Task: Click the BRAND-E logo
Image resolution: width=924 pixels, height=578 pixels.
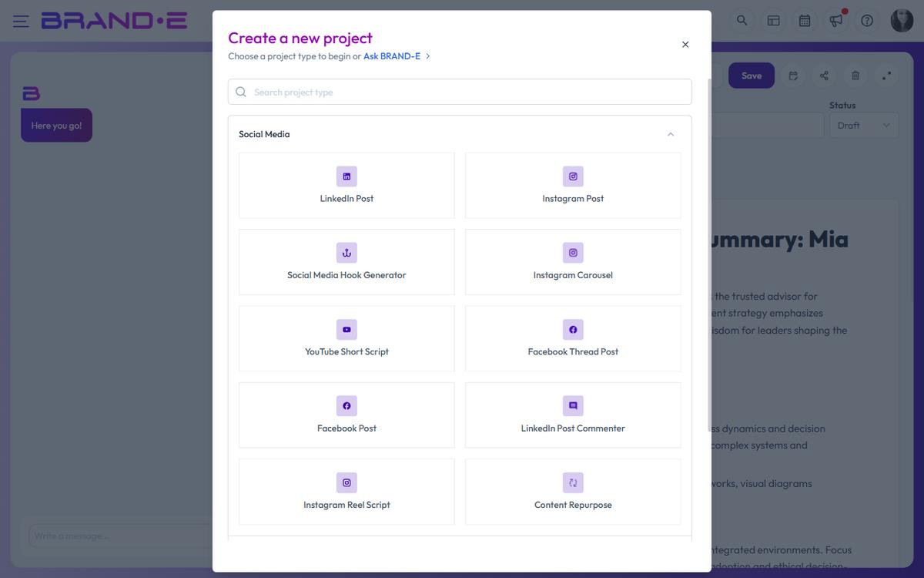Action: pyautogui.click(x=115, y=21)
